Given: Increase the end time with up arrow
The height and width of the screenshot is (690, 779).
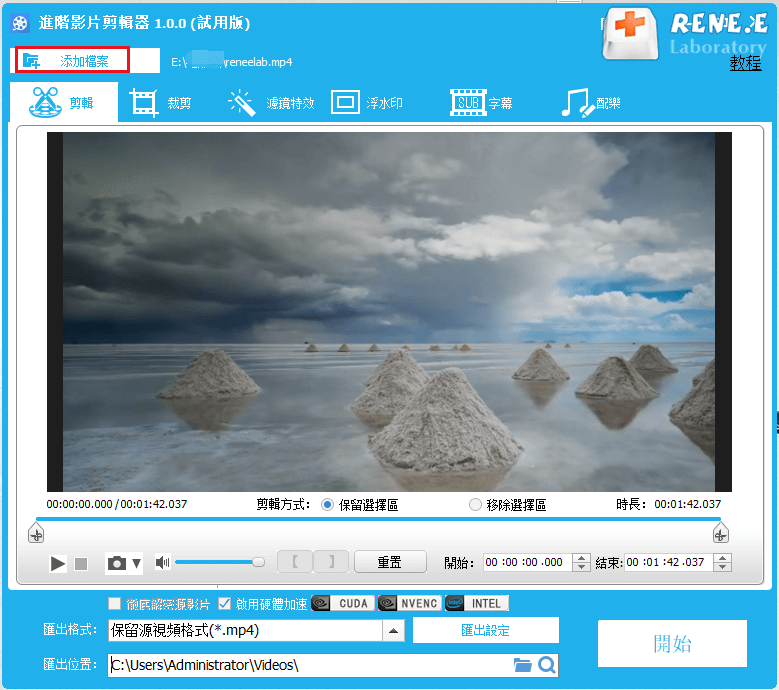Looking at the screenshot, I should pos(722,557).
